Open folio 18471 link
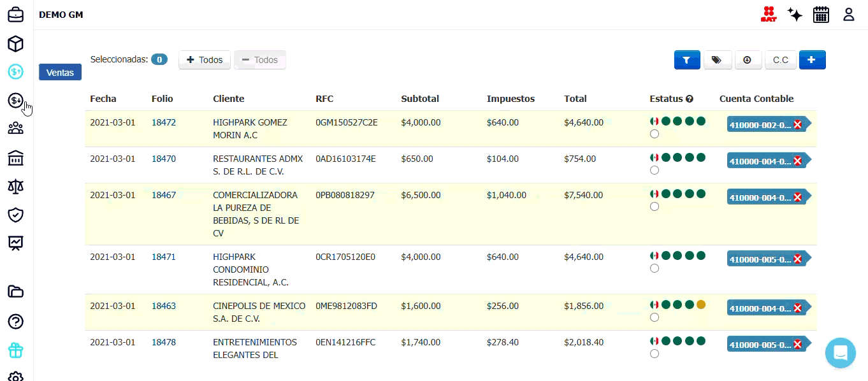The height and width of the screenshot is (381, 868). click(x=164, y=257)
